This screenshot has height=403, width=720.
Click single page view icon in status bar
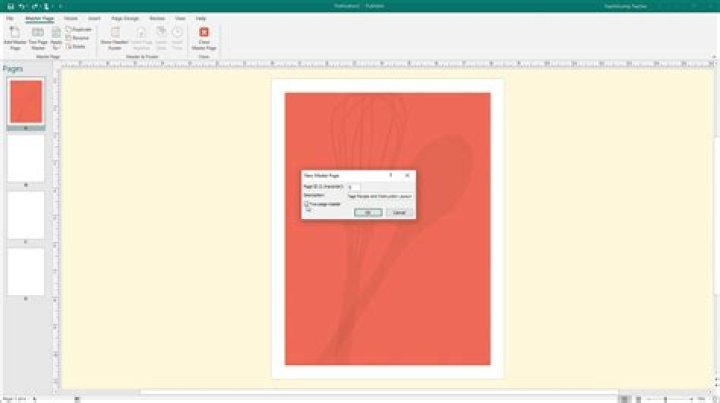pos(624,399)
